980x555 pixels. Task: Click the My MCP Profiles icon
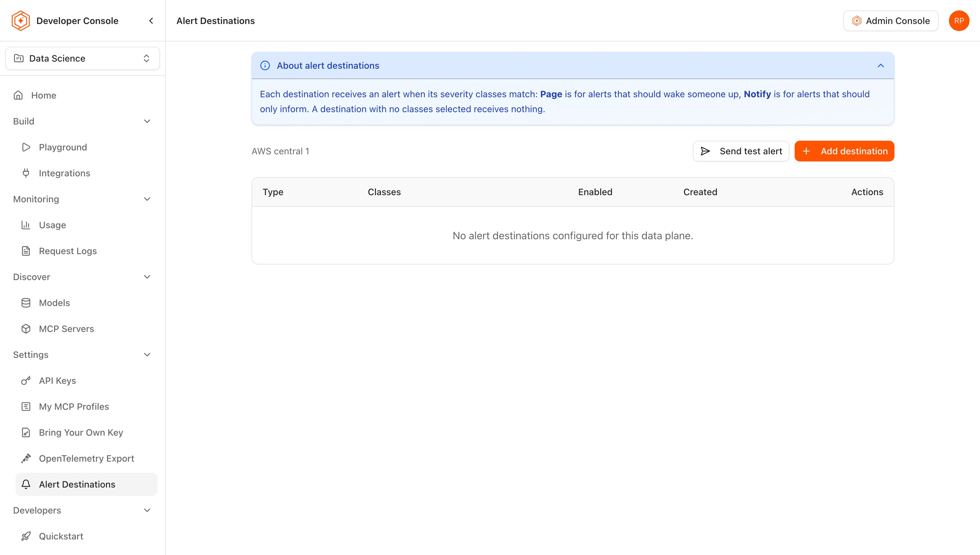[x=26, y=406]
